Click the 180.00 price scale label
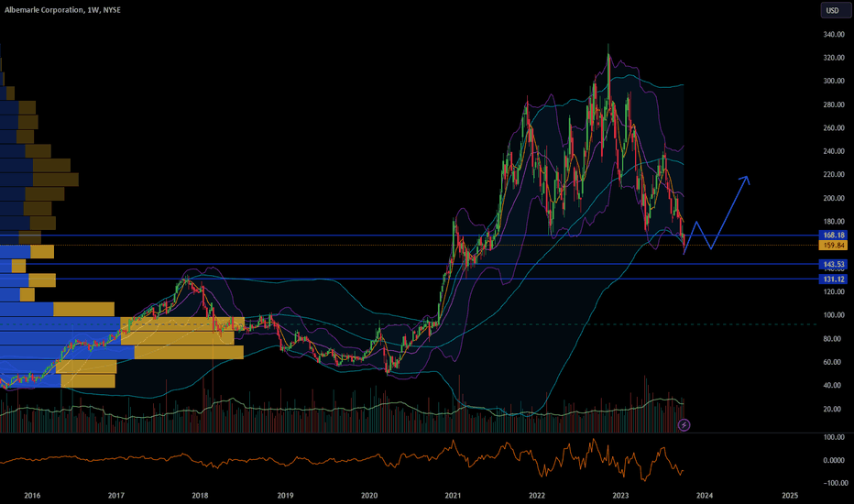 coord(834,222)
